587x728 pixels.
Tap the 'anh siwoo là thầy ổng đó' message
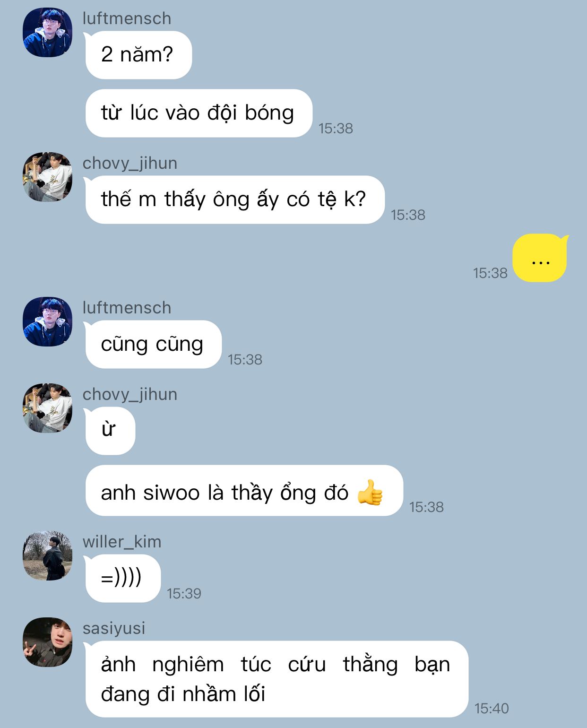[244, 490]
